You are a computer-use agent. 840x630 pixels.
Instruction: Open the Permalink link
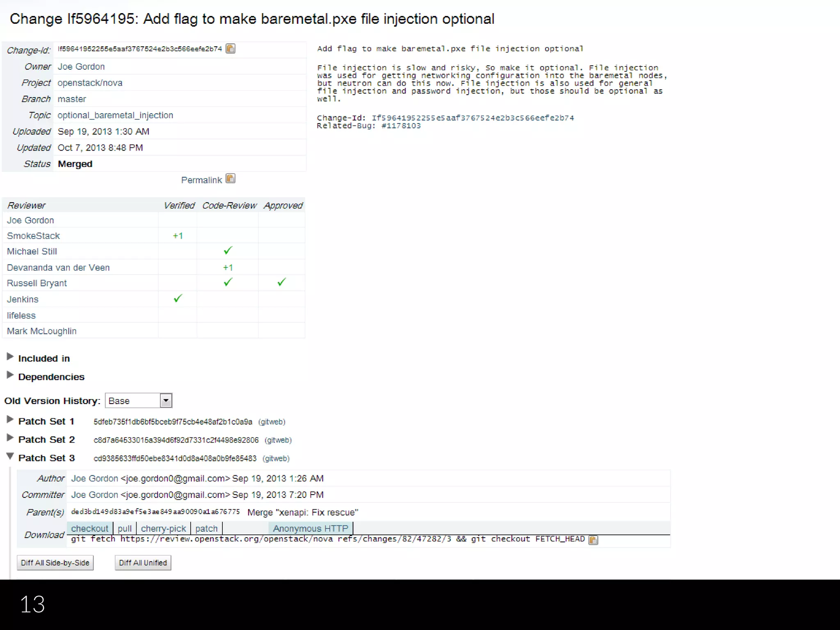(x=201, y=180)
